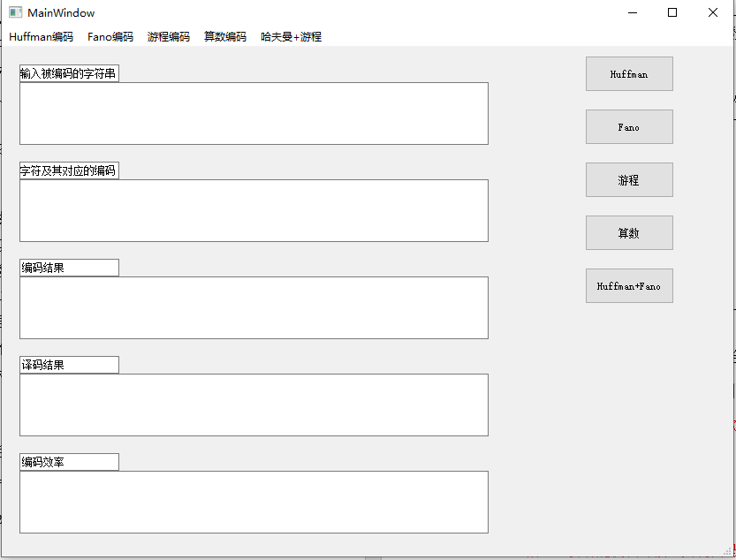Screen dimensions: 736x560
Task: Open the Huffman编码 menu
Action: point(42,36)
